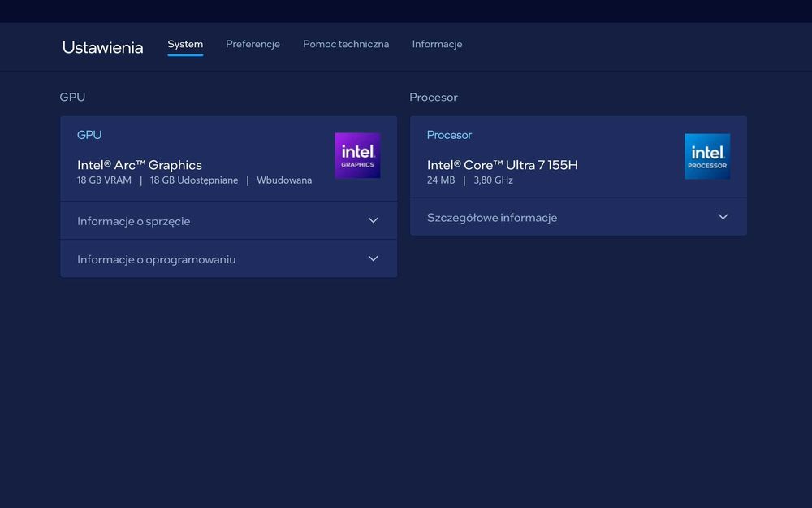The width and height of the screenshot is (812, 508).
Task: Click the 3,80 GHz frequency value
Action: [x=493, y=180]
